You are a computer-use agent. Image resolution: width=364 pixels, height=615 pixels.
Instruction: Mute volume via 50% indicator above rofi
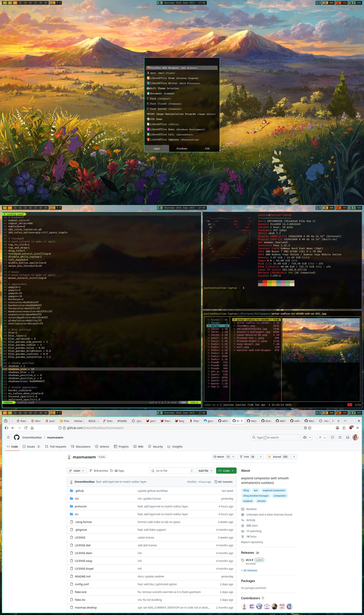click(341, 3)
